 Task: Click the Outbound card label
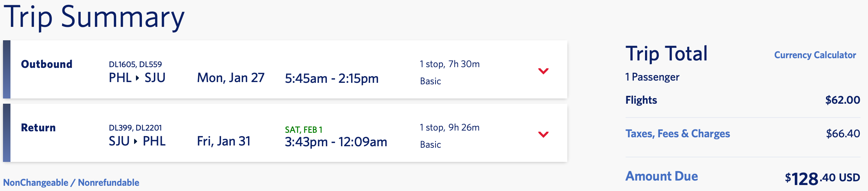coord(47,64)
